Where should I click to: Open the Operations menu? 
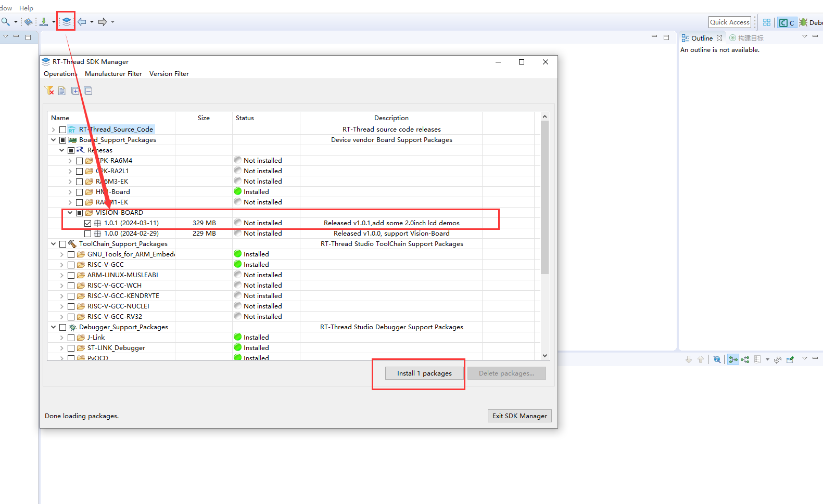click(x=60, y=74)
